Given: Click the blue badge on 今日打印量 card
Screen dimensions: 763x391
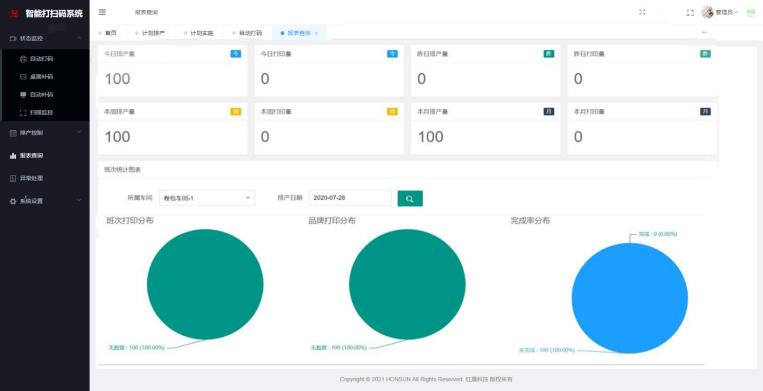Looking at the screenshot, I should [392, 54].
